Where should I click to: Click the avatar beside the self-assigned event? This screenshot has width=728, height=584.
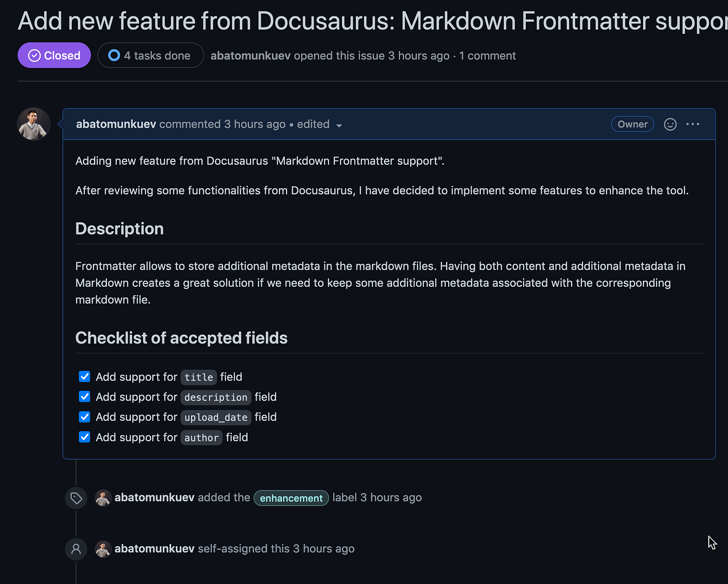tap(102, 549)
